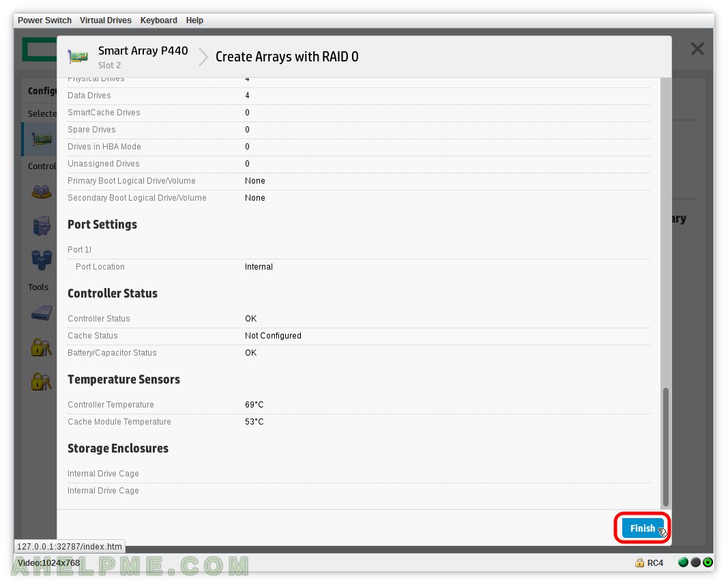Select the 'Cache Module Temperature' label

pos(119,422)
